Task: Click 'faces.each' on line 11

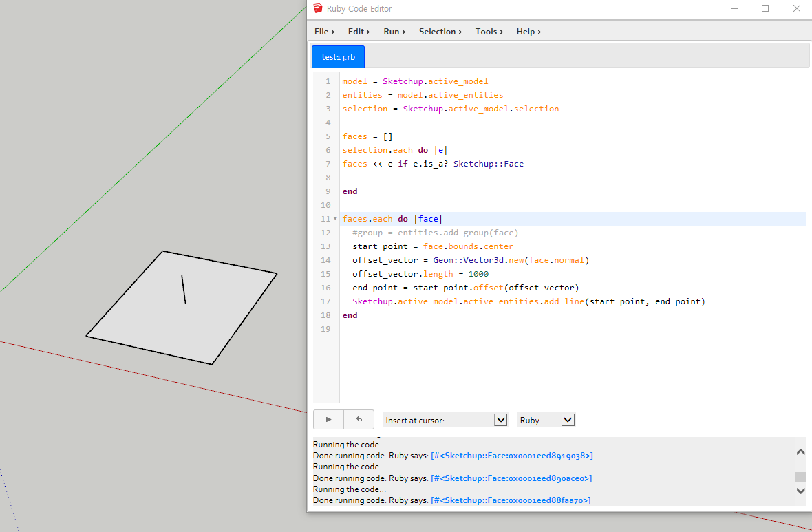Action: 367,219
